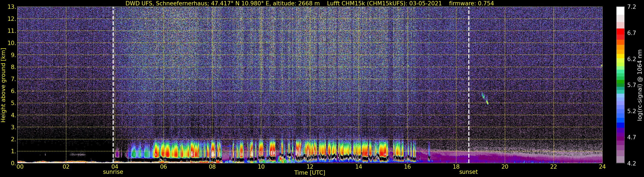Click the colorbar value '5.7'

(632, 85)
